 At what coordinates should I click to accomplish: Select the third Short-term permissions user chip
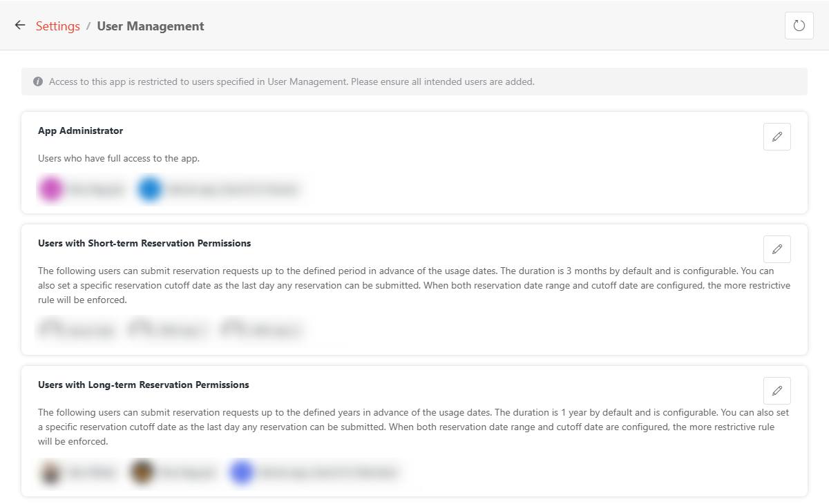(x=263, y=330)
